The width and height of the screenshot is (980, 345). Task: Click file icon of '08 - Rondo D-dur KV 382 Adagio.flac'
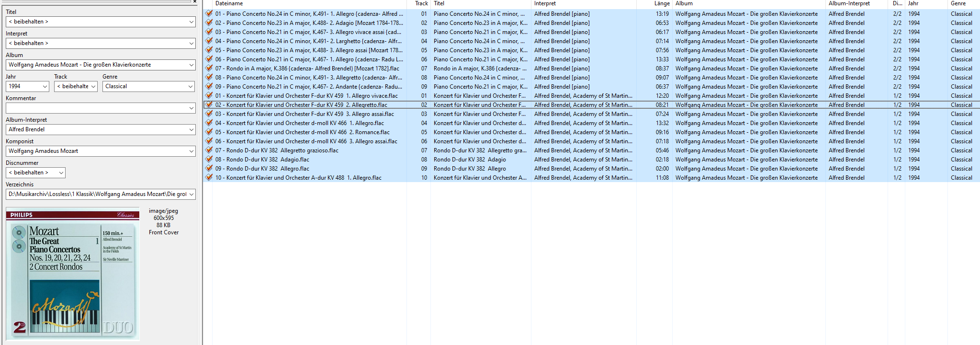pyautogui.click(x=209, y=160)
